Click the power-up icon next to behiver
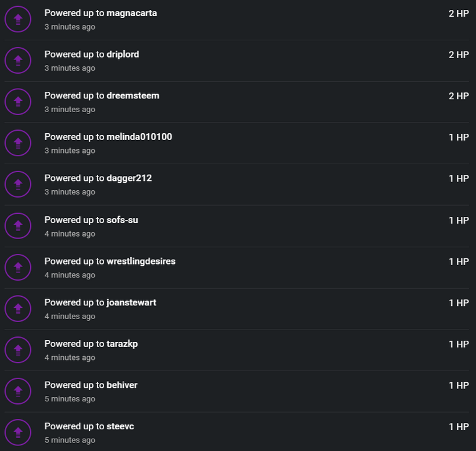The width and height of the screenshot is (476, 451). 18,391
